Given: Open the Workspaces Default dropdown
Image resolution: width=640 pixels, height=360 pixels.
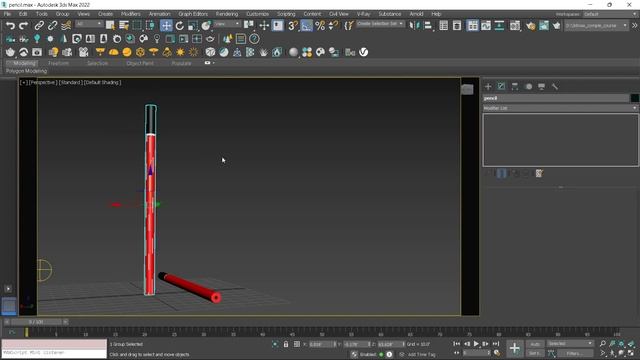Looking at the screenshot, I should tap(610, 14).
